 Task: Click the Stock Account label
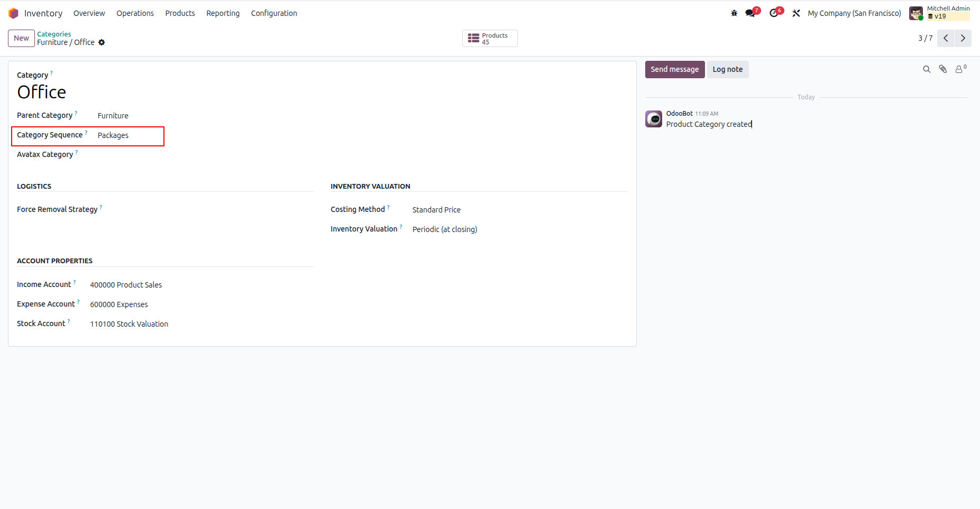(41, 323)
